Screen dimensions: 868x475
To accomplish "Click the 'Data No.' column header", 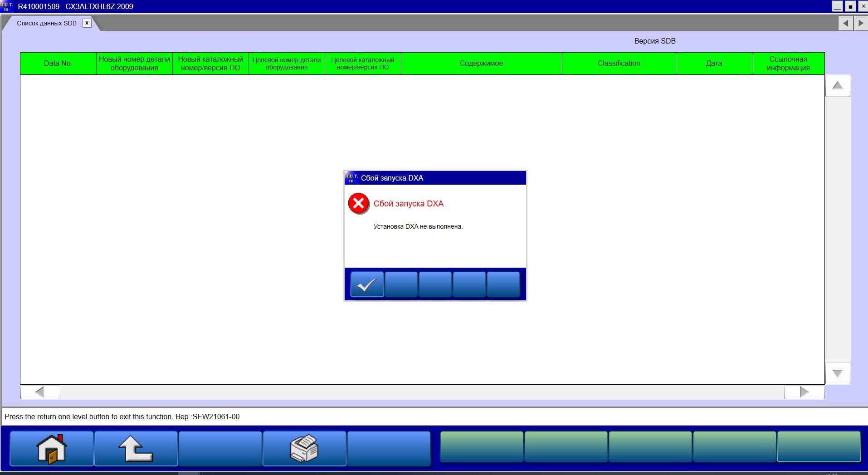I will [58, 64].
